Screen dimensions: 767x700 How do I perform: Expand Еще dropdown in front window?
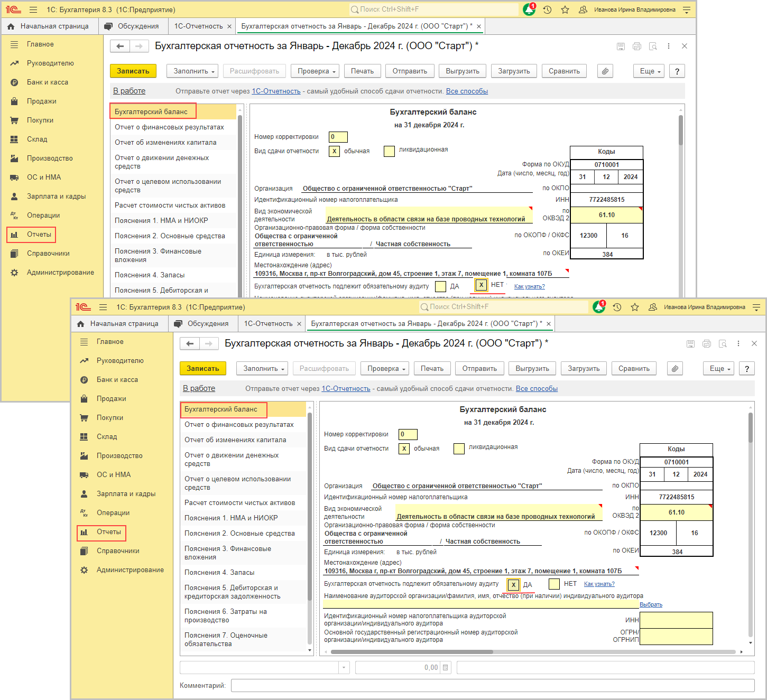tap(719, 368)
